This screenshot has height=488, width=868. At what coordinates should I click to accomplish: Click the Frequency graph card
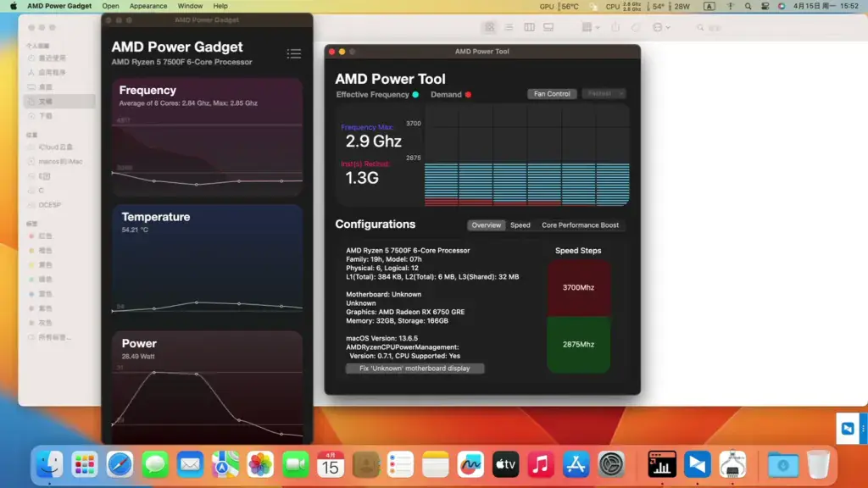[x=207, y=137]
